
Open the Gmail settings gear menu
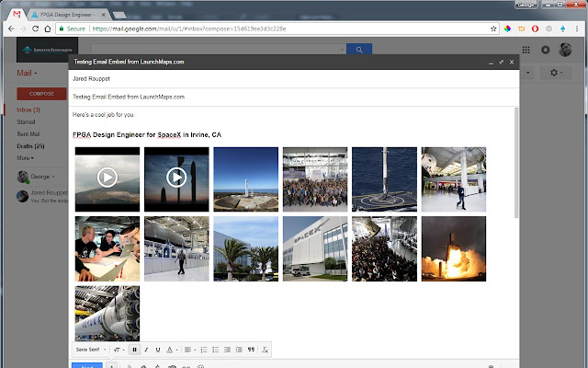(x=556, y=73)
